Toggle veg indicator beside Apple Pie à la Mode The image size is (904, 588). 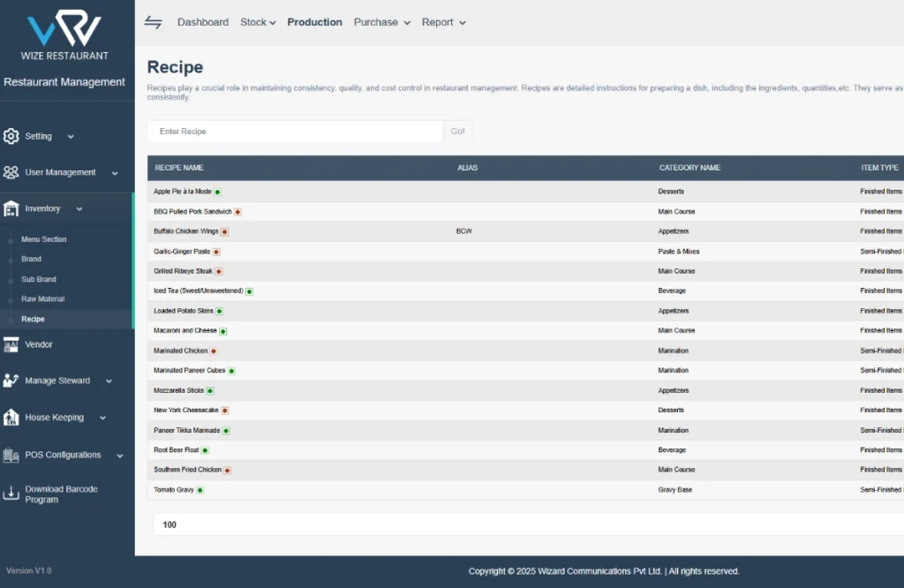point(218,192)
